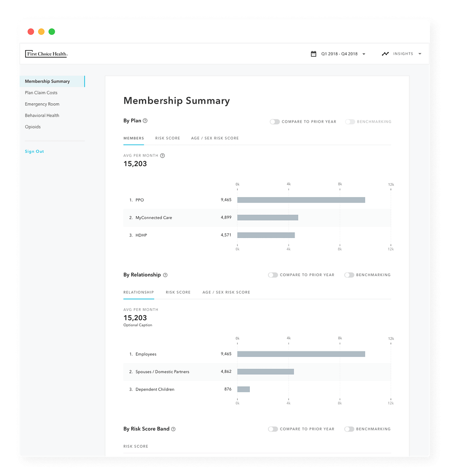
Task: Select the HDHP row label
Action: point(141,235)
